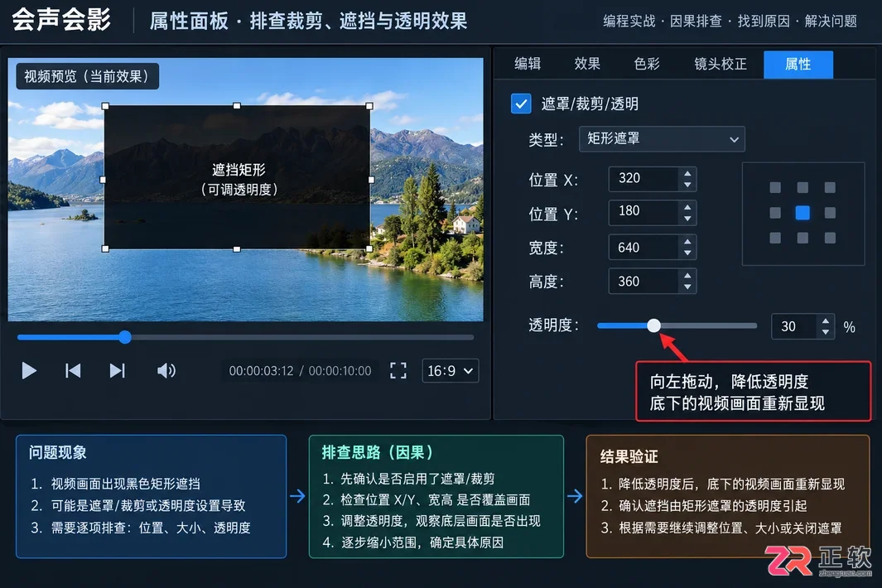Click the 高度 input field
The width and height of the screenshot is (882, 588).
(643, 282)
